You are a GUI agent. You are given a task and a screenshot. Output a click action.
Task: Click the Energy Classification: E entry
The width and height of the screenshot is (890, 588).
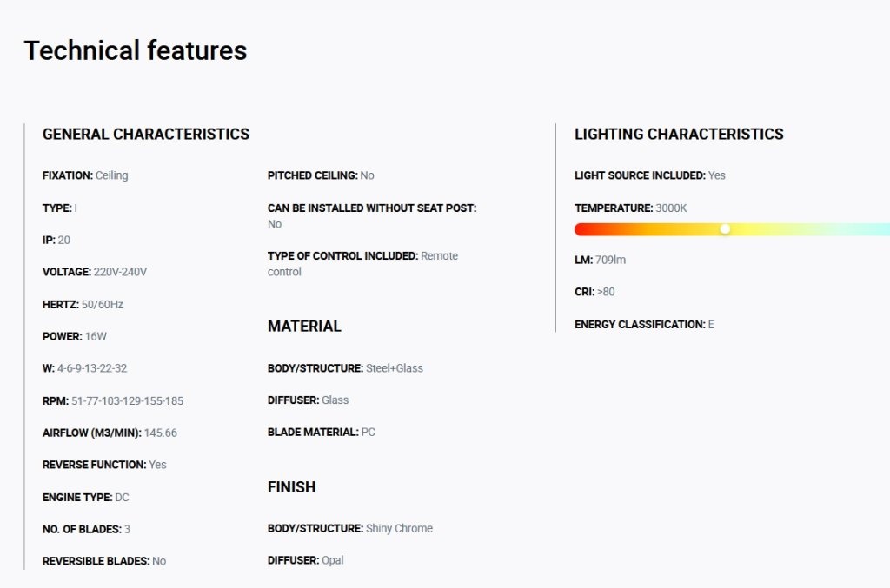[644, 324]
